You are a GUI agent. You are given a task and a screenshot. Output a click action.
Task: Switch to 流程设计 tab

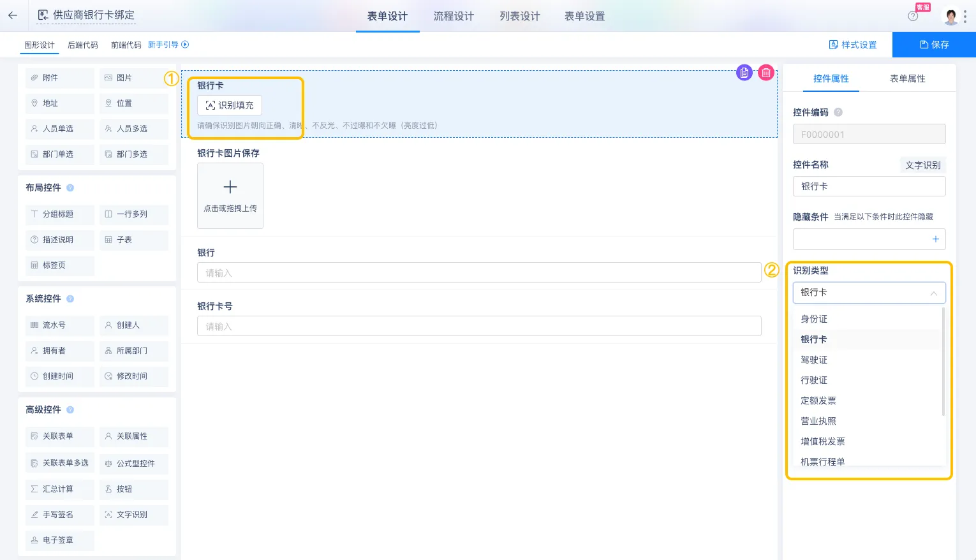pyautogui.click(x=454, y=16)
